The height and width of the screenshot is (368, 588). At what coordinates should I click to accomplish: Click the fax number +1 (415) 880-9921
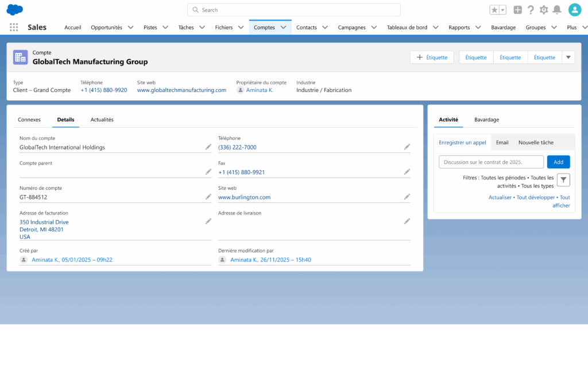coord(242,172)
